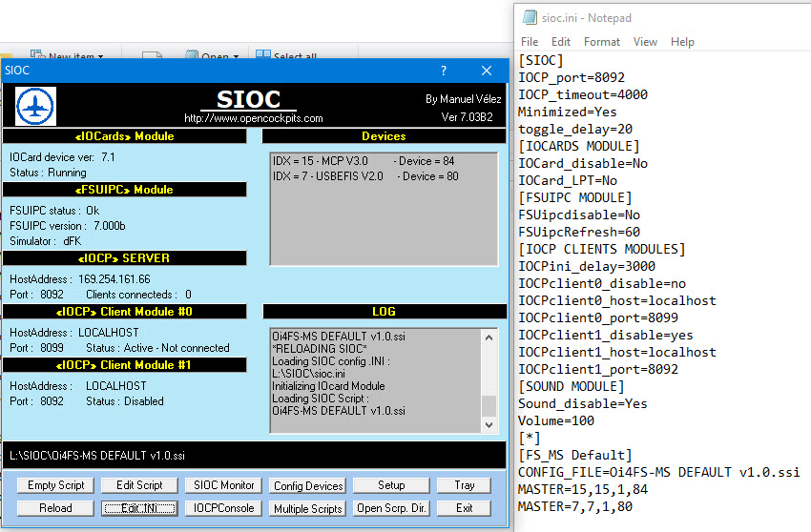Click the Reload button in SIOC
This screenshot has height=532, width=811.
pos(55,508)
